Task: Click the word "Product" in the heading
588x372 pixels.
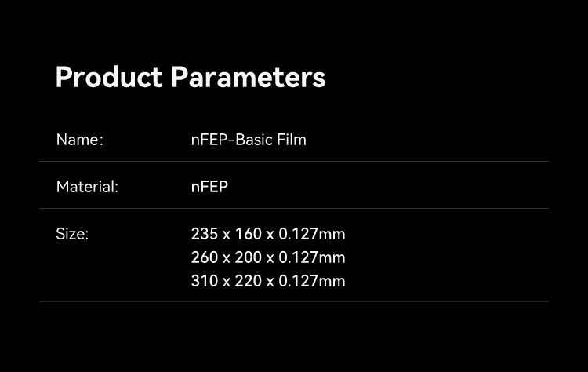Action: tap(109, 78)
